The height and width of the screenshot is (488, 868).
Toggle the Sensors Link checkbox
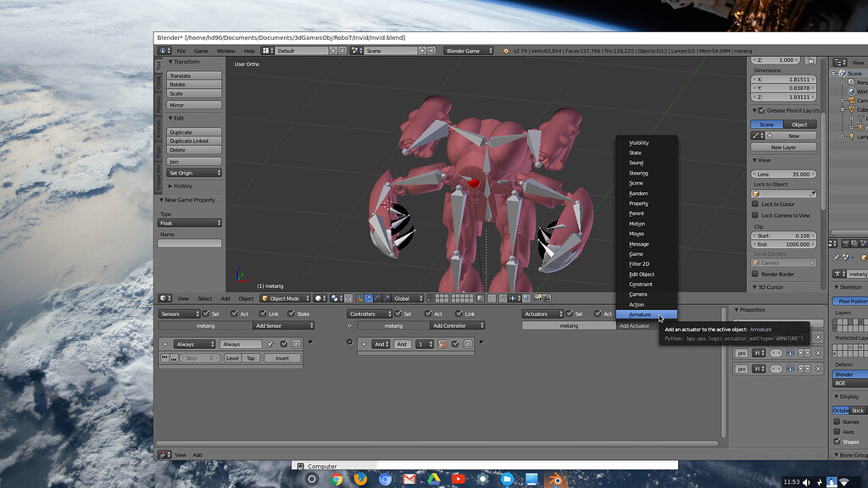point(263,313)
